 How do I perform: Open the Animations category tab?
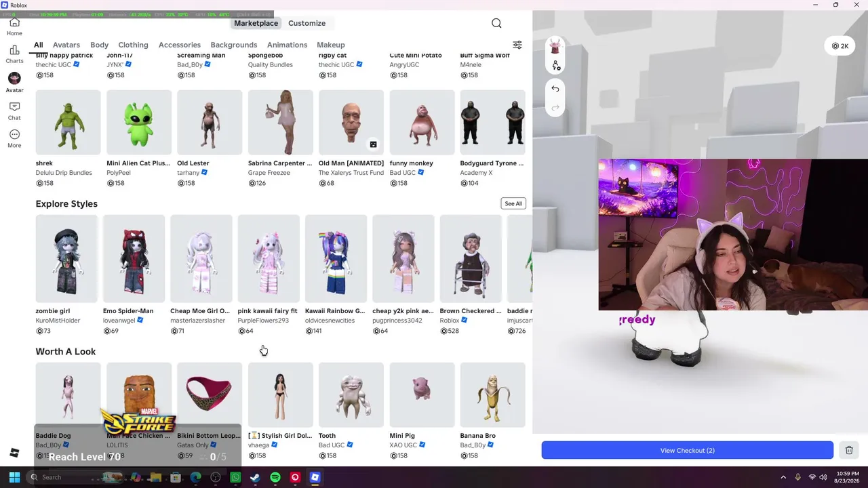coord(287,45)
